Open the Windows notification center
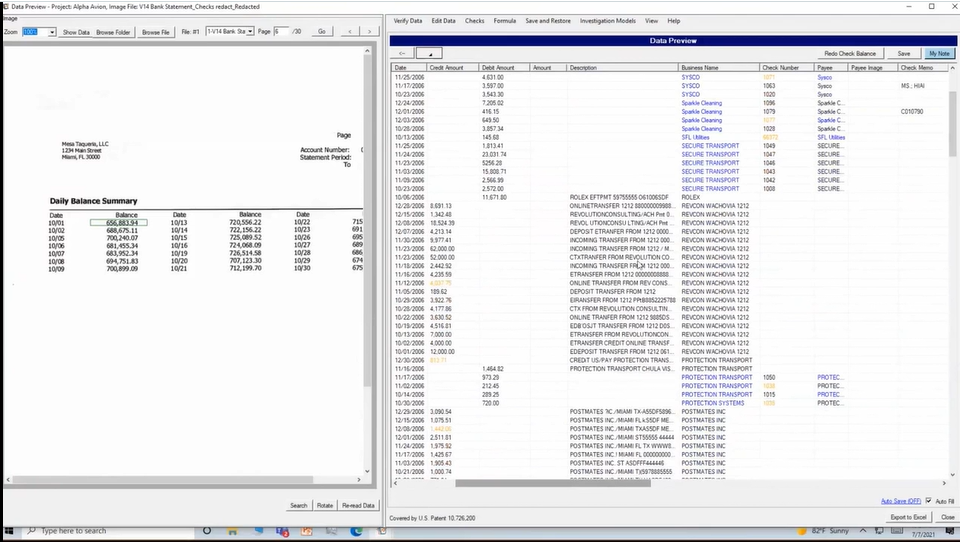The width and height of the screenshot is (960, 542). [950, 531]
